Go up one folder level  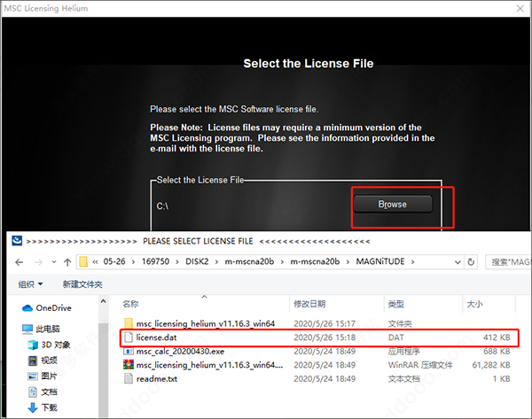point(67,262)
